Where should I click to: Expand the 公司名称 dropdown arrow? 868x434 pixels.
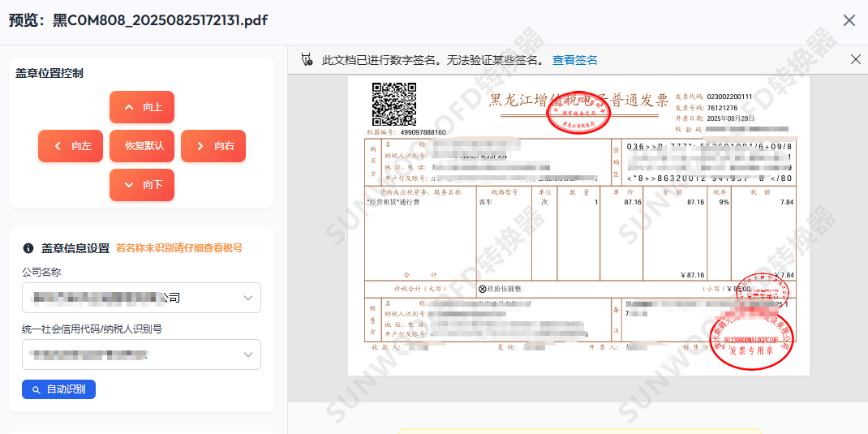click(247, 298)
